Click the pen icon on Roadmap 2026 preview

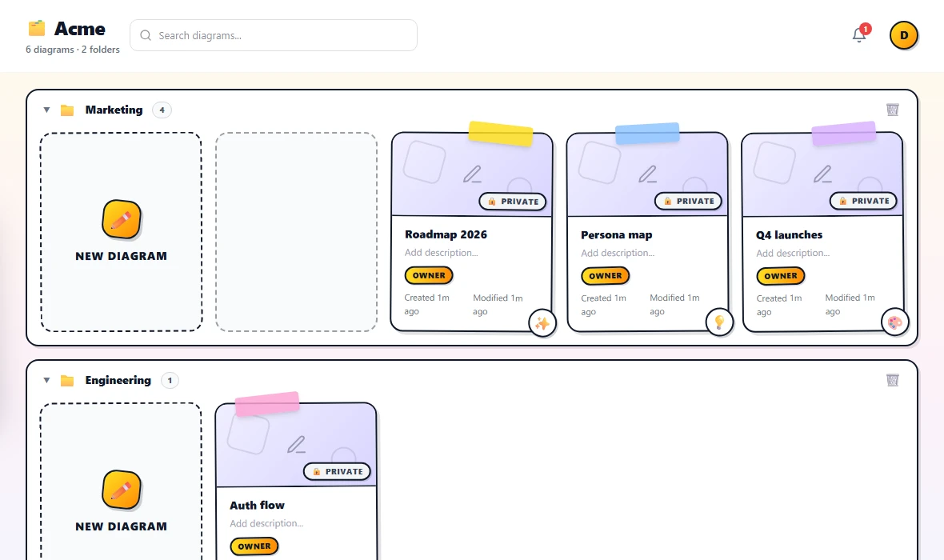pos(473,174)
